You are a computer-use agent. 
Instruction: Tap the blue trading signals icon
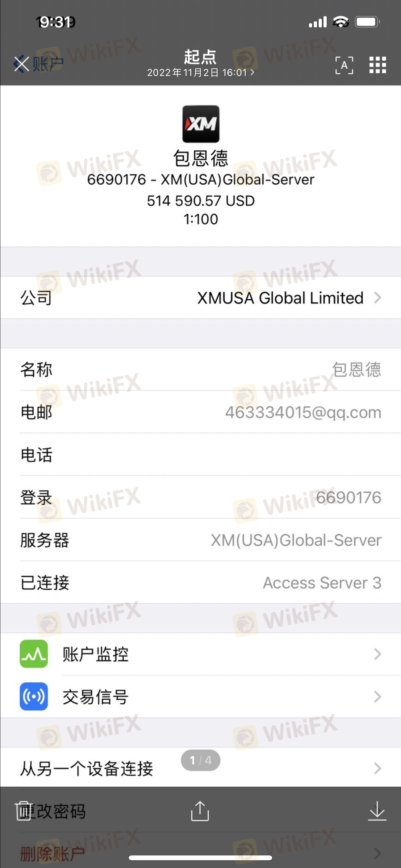(34, 696)
